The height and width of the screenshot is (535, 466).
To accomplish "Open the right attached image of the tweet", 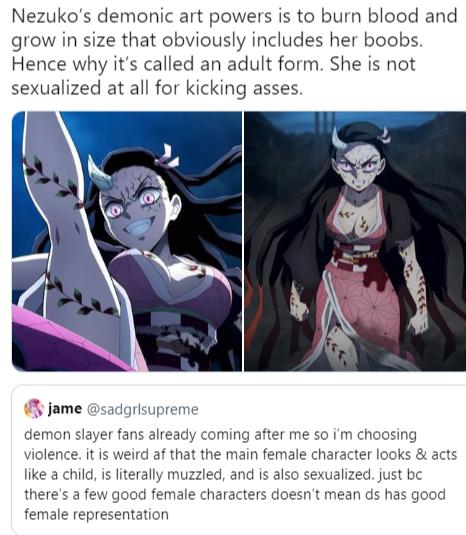I will 355,241.
